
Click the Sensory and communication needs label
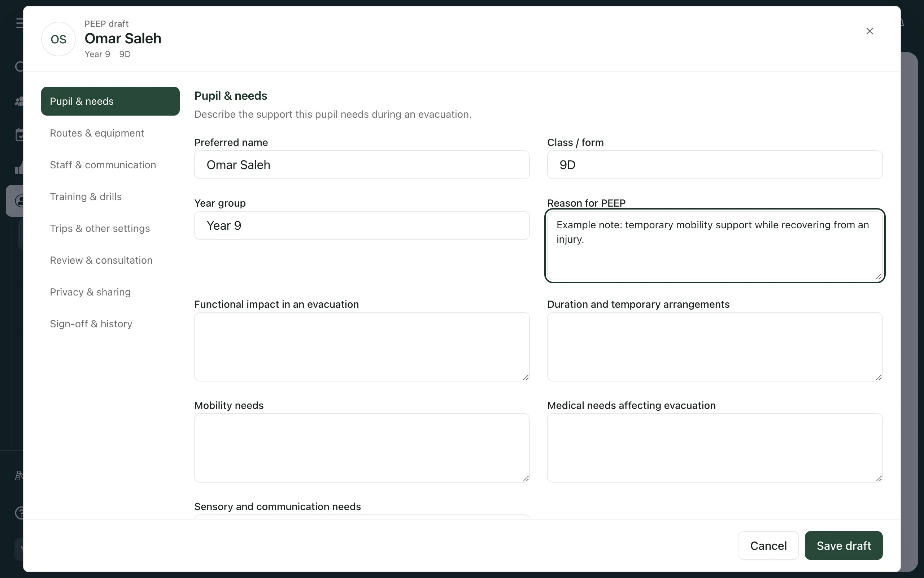(278, 506)
